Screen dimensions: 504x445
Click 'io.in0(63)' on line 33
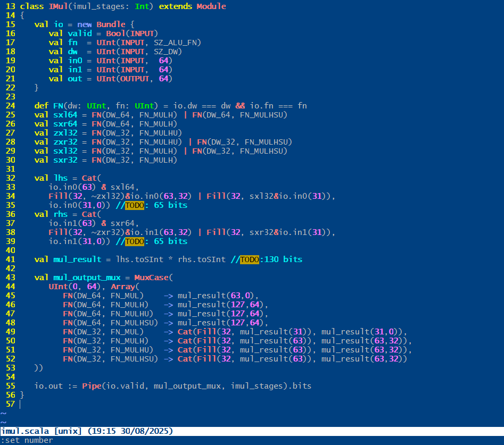pos(72,187)
